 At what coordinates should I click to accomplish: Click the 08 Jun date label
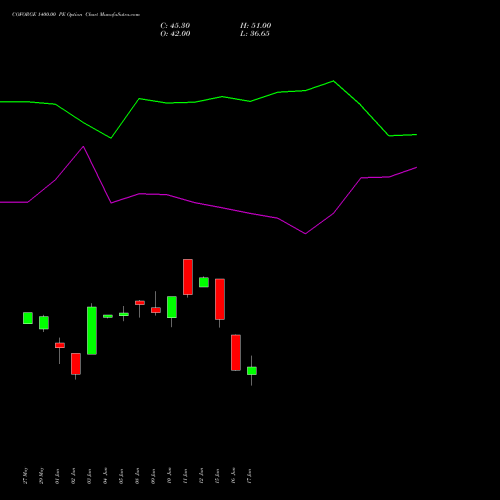click(x=138, y=476)
